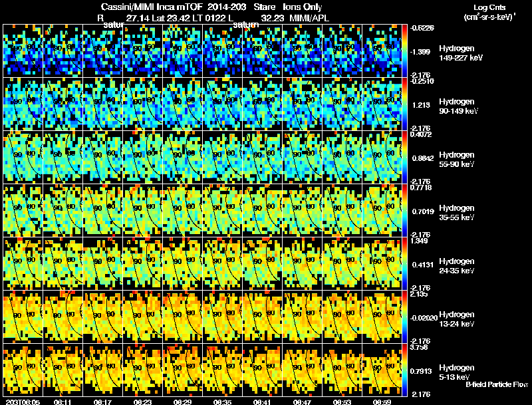Viewport: 532px width, 405px height.
Task: Click the '-1.399' color scale midpoint
Action: coord(420,52)
